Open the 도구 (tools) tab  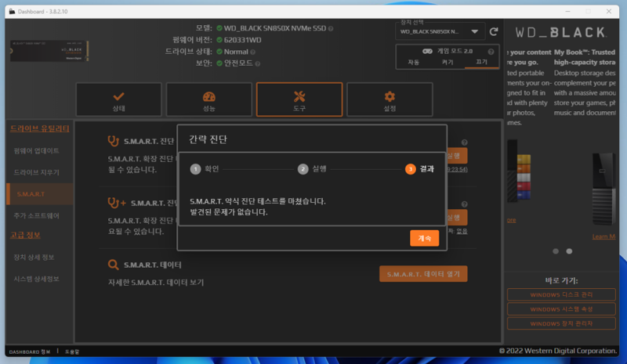pyautogui.click(x=299, y=100)
